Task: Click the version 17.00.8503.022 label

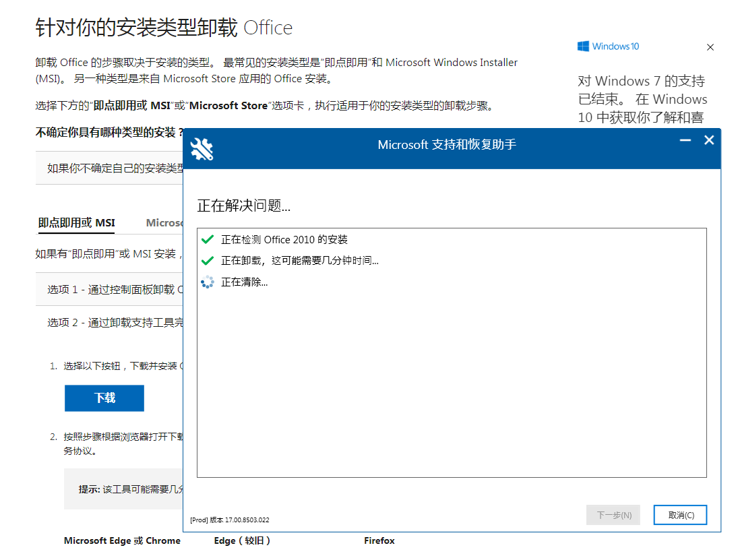Action: 230,520
